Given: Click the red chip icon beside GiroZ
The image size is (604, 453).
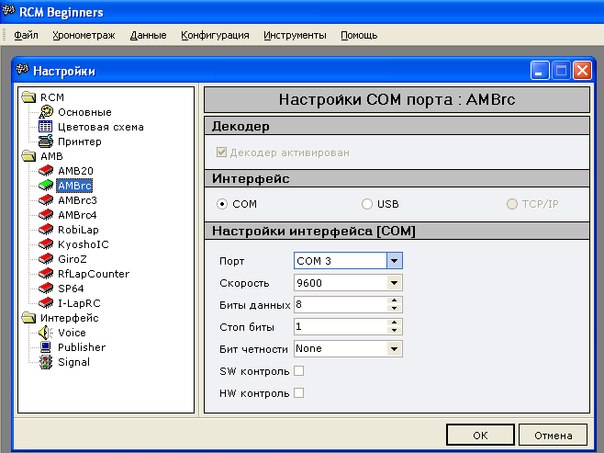Looking at the screenshot, I should 45,259.
